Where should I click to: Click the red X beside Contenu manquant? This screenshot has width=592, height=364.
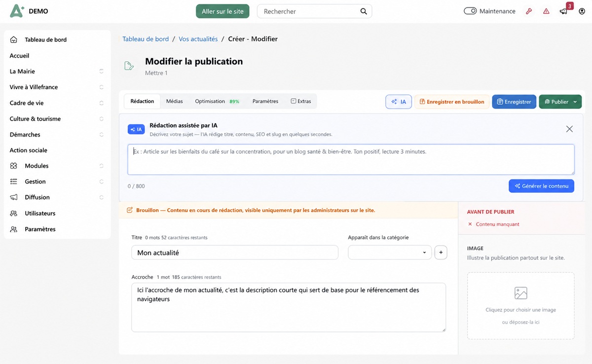pyautogui.click(x=470, y=224)
